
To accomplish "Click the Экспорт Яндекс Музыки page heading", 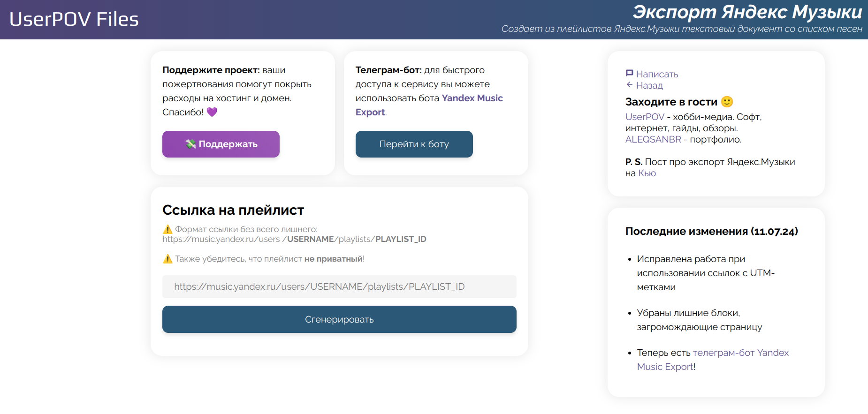I will tap(747, 12).
